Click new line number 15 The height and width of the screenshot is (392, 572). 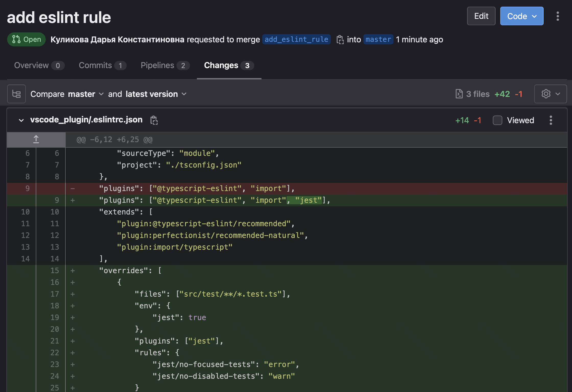point(55,271)
